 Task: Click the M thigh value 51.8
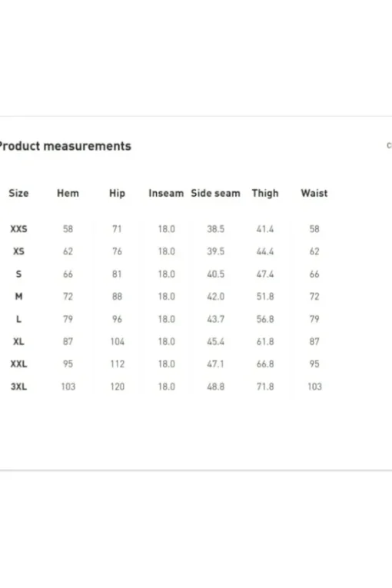coord(265,297)
